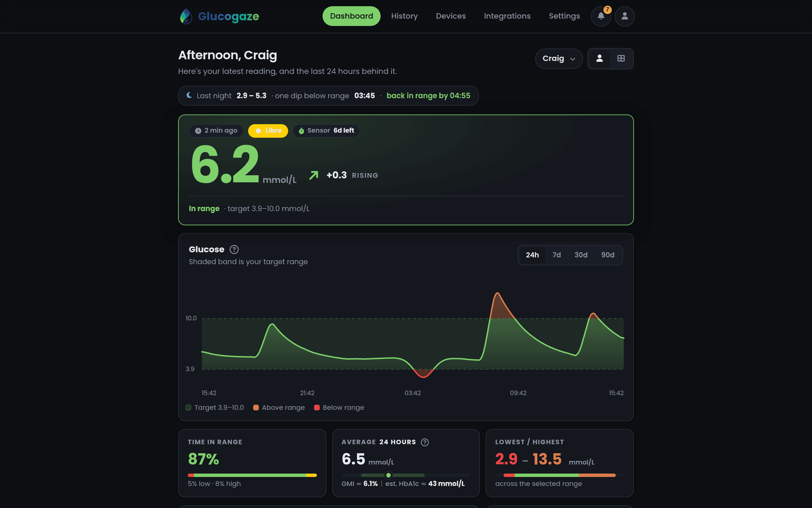The height and width of the screenshot is (508, 812).
Task: Click the GMI ≈ 6.1% value
Action: [359, 484]
